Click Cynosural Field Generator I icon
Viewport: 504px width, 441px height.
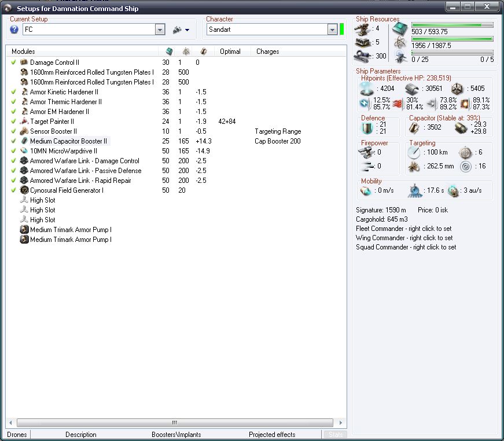tap(24, 190)
